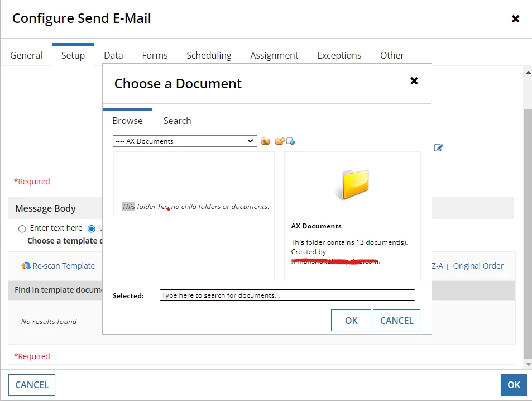Click the Selected document search field
Screen dimensions: 532x401
click(x=287, y=295)
